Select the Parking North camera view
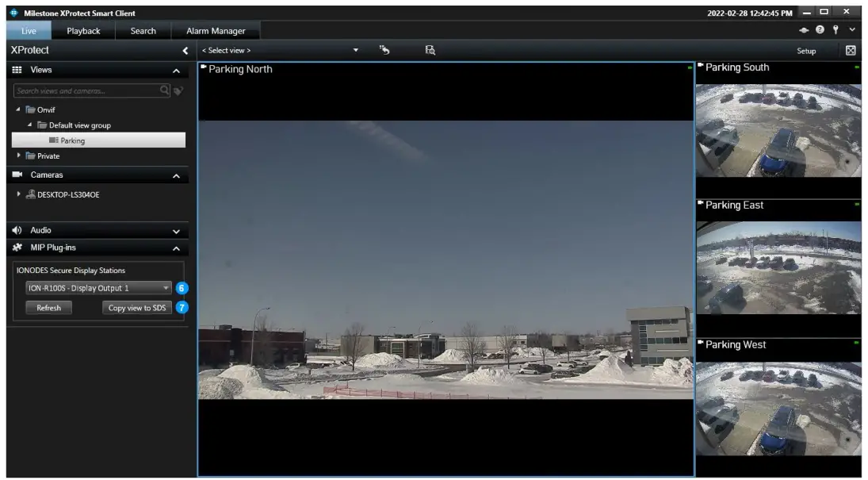Image resolution: width=868 pixels, height=480 pixels. [445, 269]
